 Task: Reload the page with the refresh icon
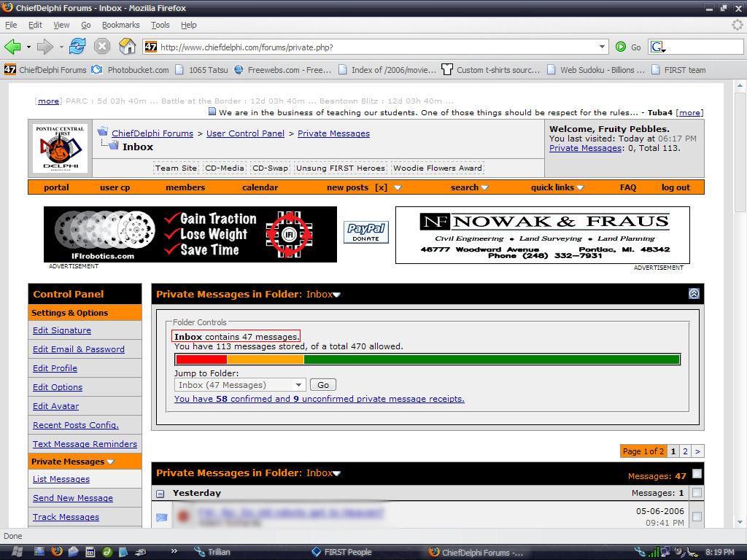coord(77,47)
